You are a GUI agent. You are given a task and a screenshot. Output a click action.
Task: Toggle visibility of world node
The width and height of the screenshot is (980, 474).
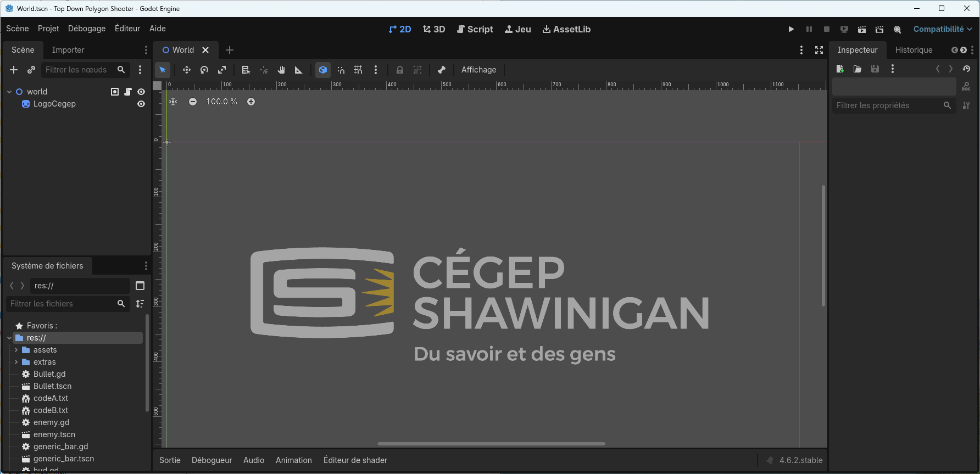pos(141,92)
